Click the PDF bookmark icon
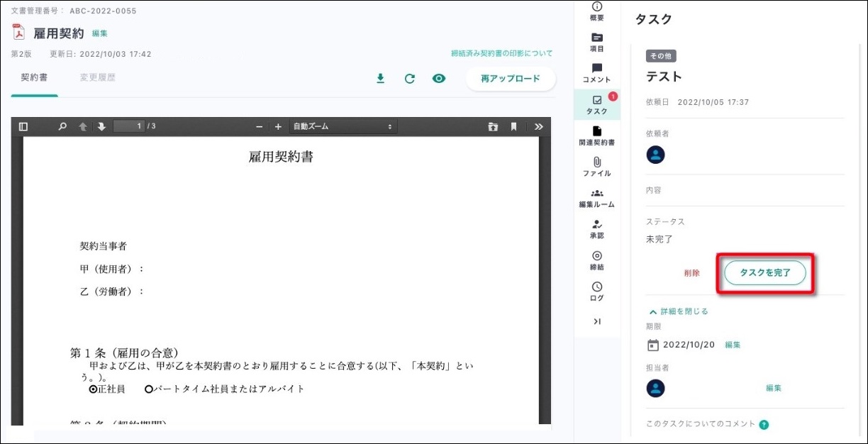 coord(513,126)
